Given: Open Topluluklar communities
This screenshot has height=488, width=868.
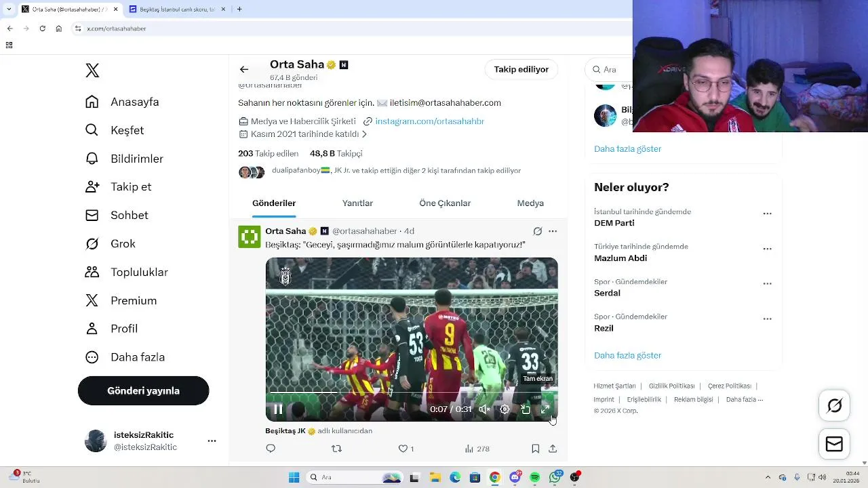Looking at the screenshot, I should [126, 272].
